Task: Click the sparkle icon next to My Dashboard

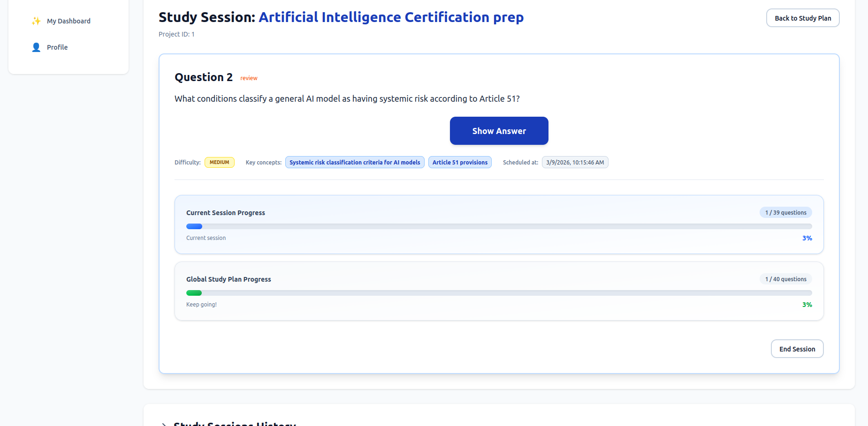Action: click(x=36, y=21)
